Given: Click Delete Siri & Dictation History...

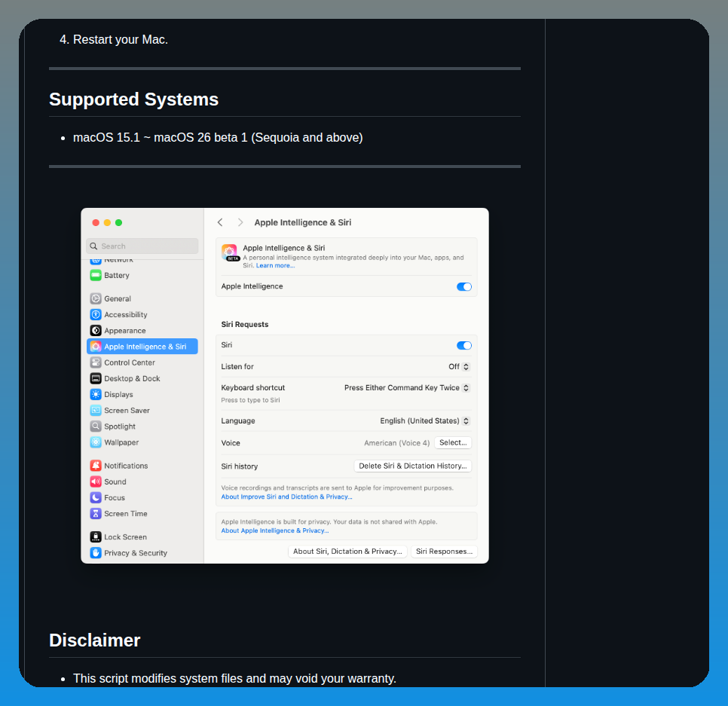Looking at the screenshot, I should click(413, 466).
